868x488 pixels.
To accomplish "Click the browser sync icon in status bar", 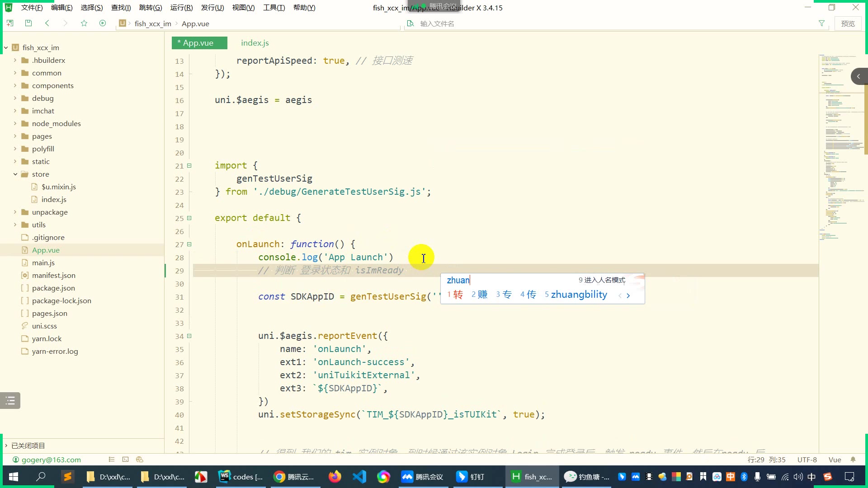I will [x=140, y=460].
